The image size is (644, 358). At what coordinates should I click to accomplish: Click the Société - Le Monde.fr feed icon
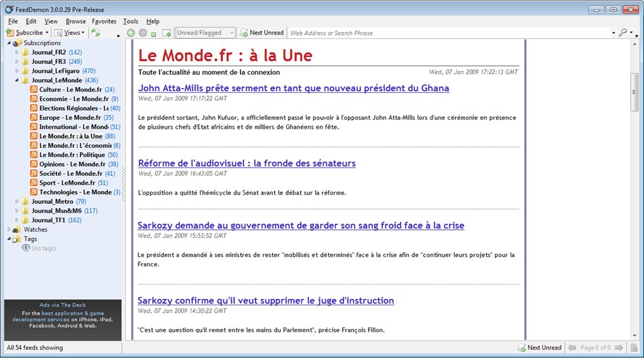pos(34,173)
